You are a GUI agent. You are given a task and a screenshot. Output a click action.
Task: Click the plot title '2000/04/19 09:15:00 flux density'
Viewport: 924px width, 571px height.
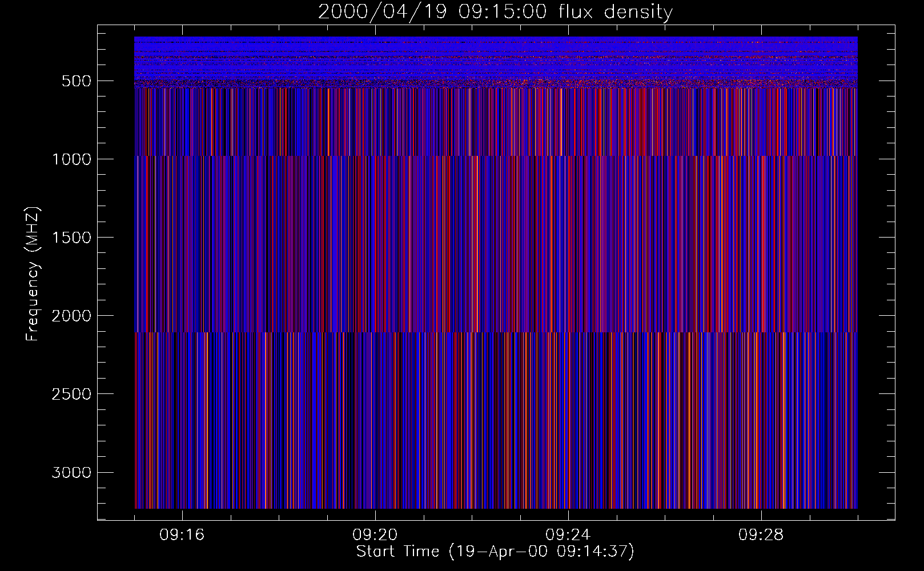point(495,12)
